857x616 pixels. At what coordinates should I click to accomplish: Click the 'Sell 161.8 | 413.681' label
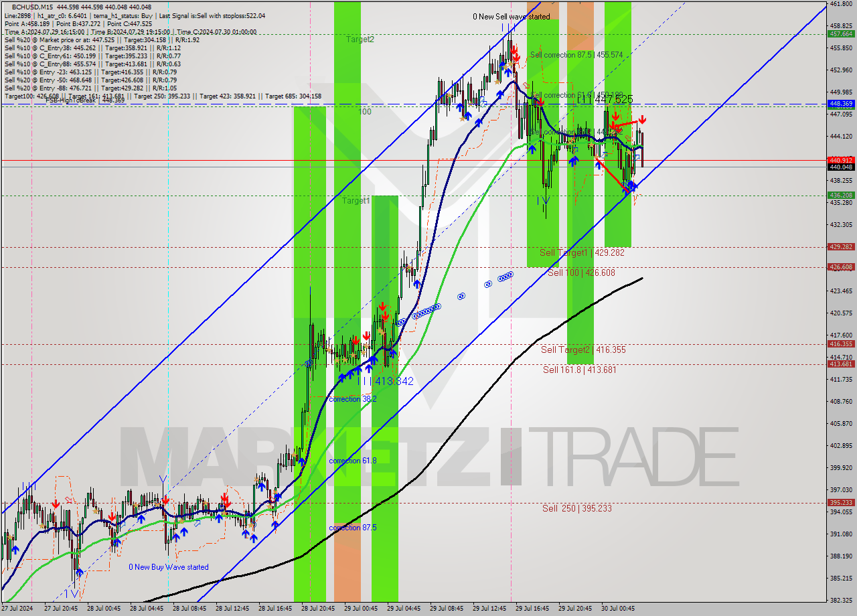click(580, 370)
